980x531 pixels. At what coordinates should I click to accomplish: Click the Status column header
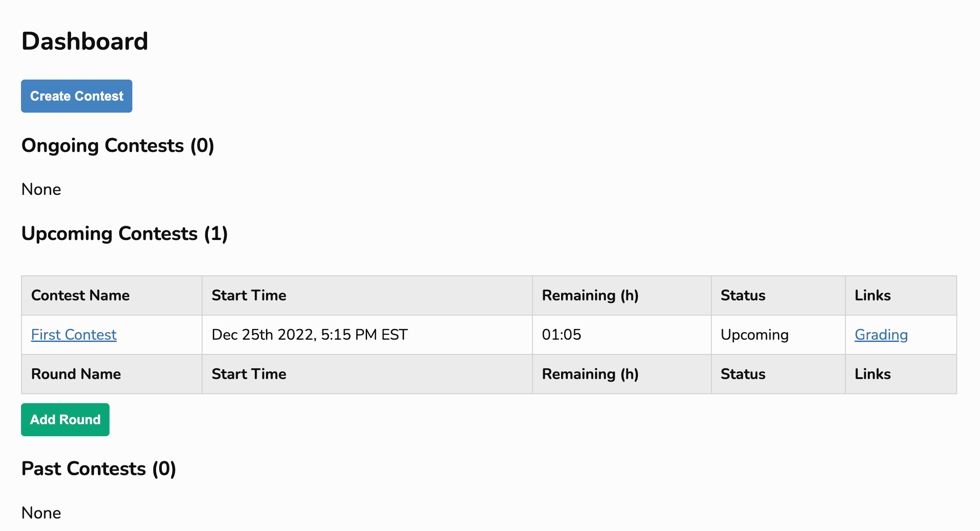(743, 295)
